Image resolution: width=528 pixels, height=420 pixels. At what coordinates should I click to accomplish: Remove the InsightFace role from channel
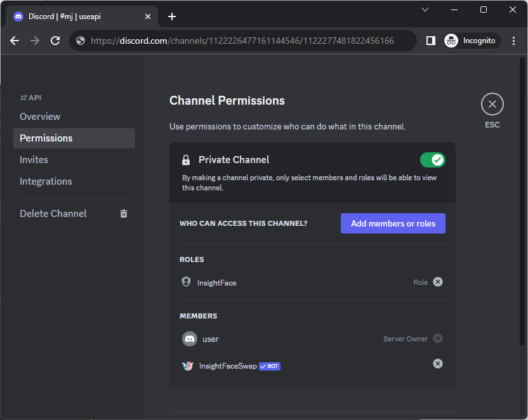pyautogui.click(x=438, y=282)
